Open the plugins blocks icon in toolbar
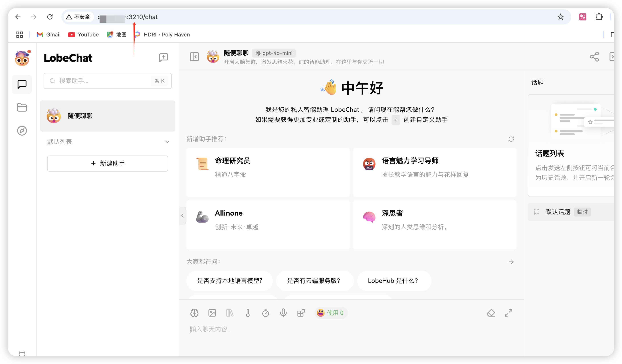 click(x=301, y=313)
